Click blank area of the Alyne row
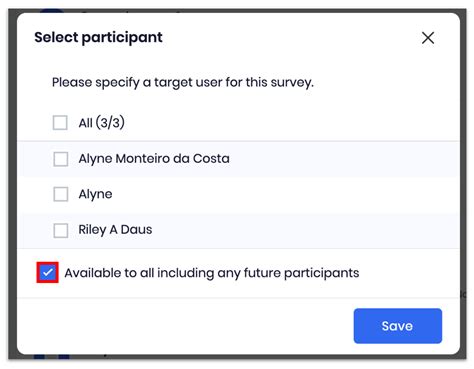Image resolution: width=474 pixels, height=369 pixels. coord(283,194)
